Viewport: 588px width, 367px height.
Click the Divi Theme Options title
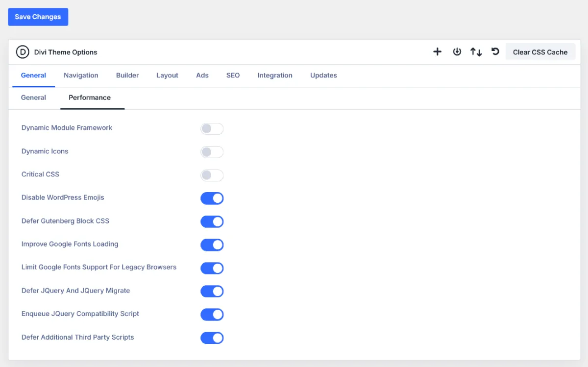coord(66,52)
